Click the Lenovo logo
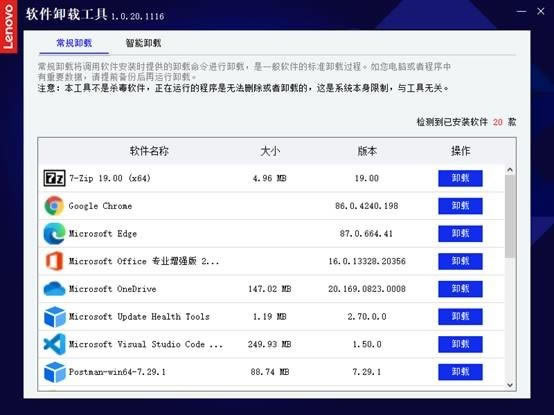554x415 pixels. (8, 26)
